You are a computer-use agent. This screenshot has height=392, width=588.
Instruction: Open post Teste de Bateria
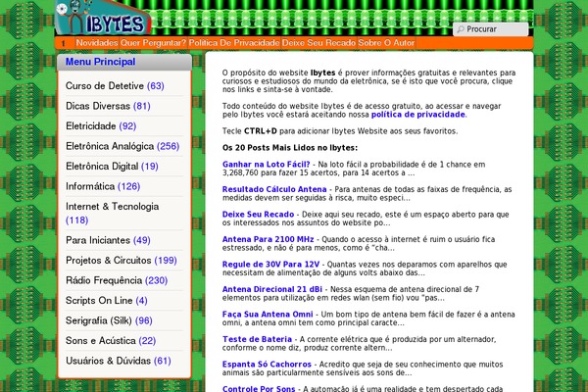(257, 339)
